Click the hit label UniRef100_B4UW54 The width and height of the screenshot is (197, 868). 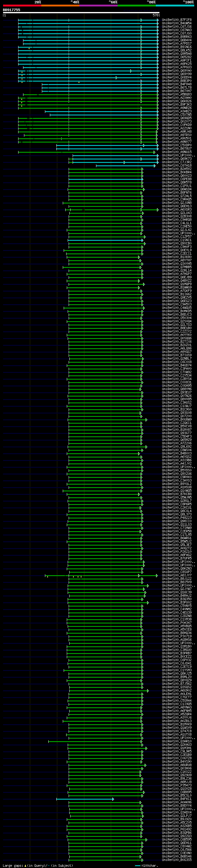click(177, 23)
